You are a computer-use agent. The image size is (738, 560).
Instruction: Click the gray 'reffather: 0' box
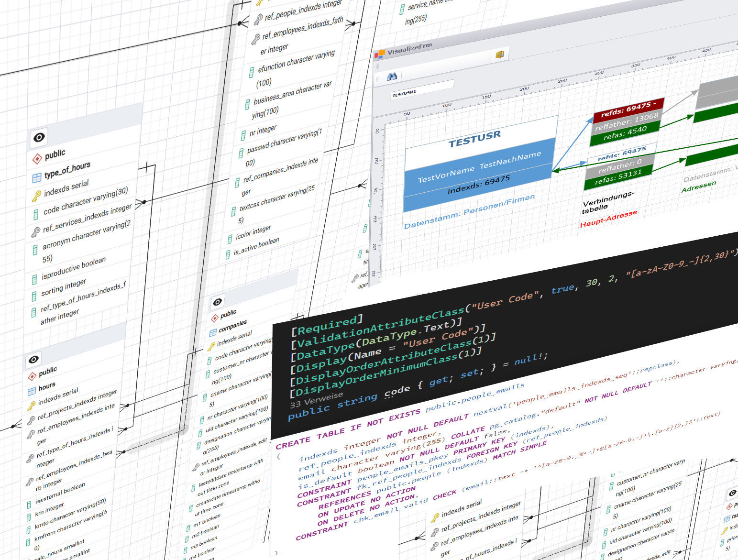point(619,167)
